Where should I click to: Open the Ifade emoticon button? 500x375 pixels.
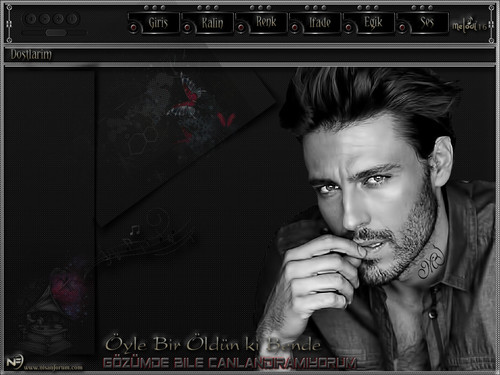(315, 23)
